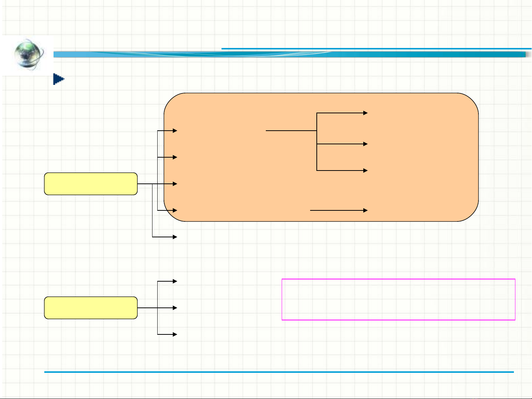
Task: Click the lowest arrowhead of the three-way branch
Action: click(x=365, y=171)
